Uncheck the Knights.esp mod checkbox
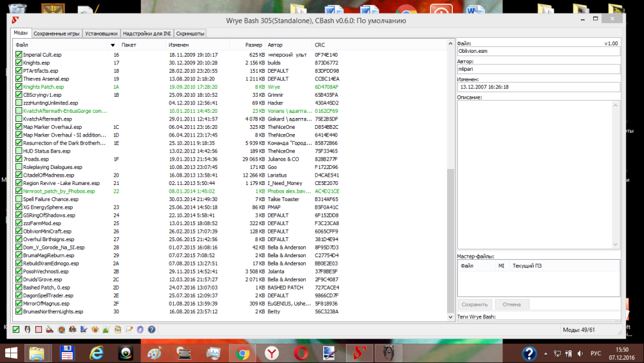The height and width of the screenshot is (363, 644). (x=19, y=63)
